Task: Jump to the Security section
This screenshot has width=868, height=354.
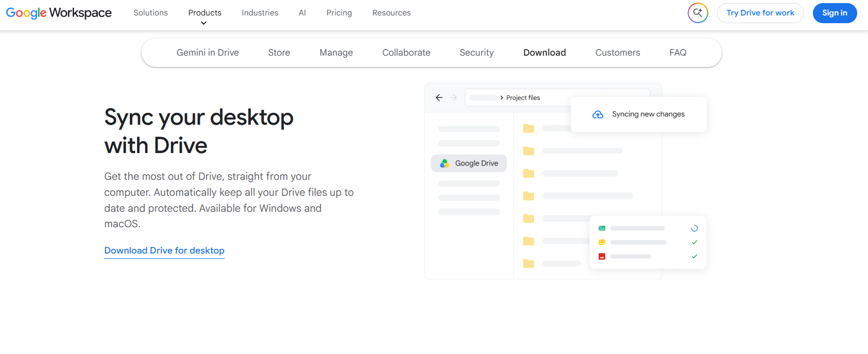Action: point(476,53)
